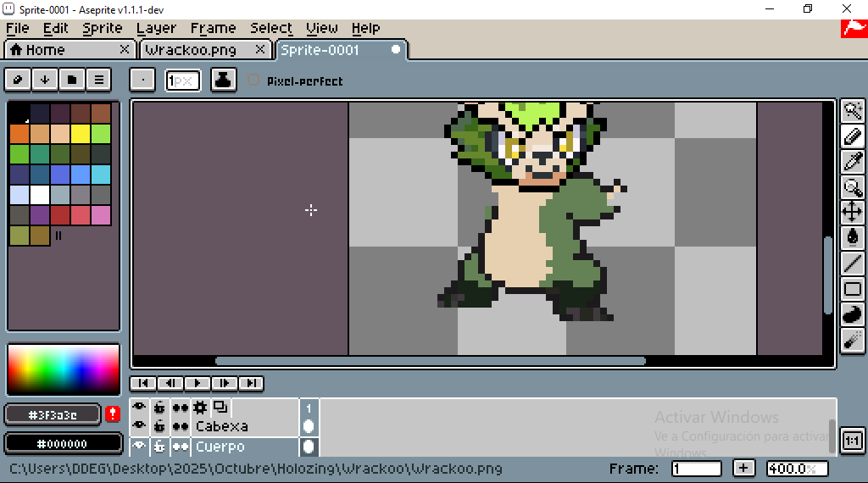Screen dimensions: 868x483
Task: Select the Zoom magnifier tool
Action: click(x=853, y=187)
